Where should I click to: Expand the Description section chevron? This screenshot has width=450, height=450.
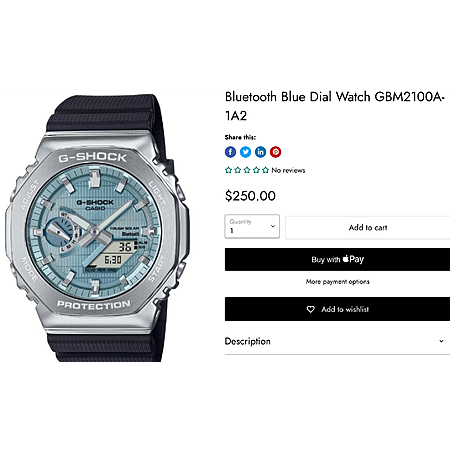[441, 341]
